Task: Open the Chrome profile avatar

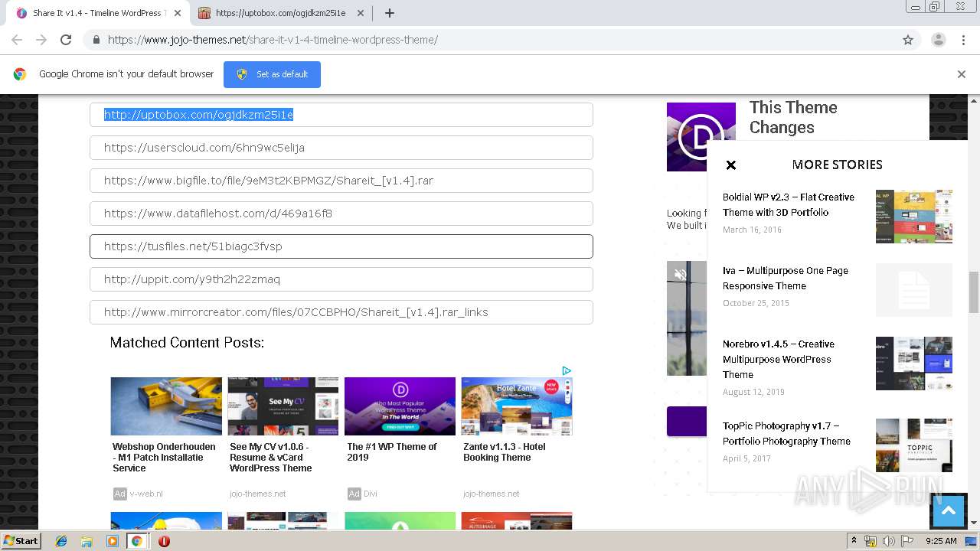Action: point(938,40)
